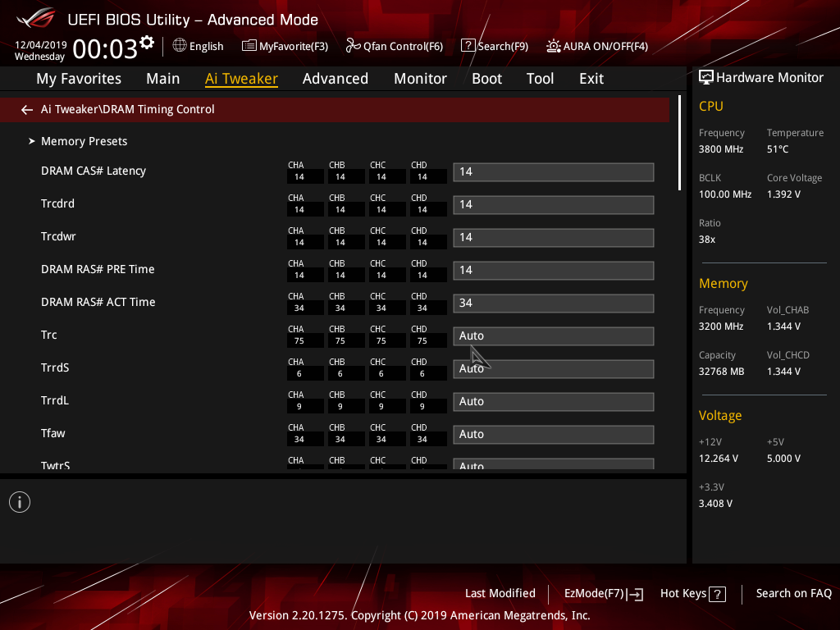Viewport: 840px width, 630px height.
Task: Click the ROG logo
Action: tap(36, 18)
